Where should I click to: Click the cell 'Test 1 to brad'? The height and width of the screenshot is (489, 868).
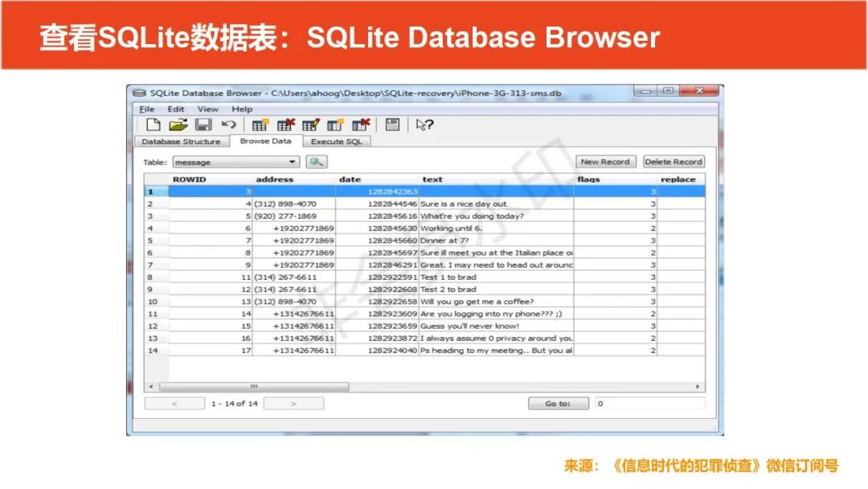point(497,277)
